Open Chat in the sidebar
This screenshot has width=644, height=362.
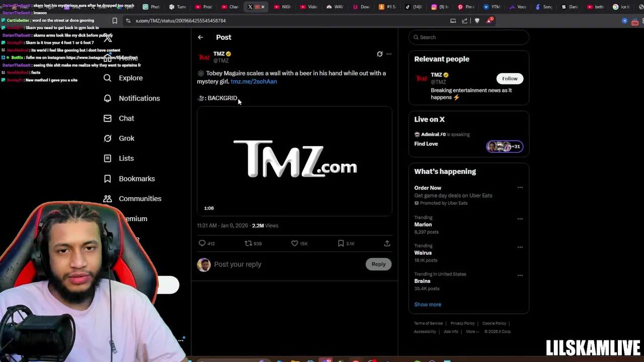[x=119, y=118]
